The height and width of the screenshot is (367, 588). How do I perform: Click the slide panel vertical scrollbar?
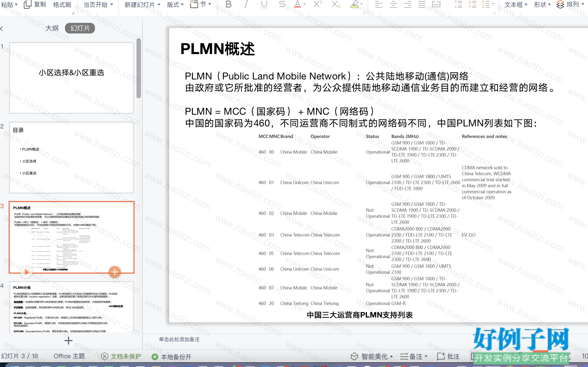pyautogui.click(x=139, y=68)
